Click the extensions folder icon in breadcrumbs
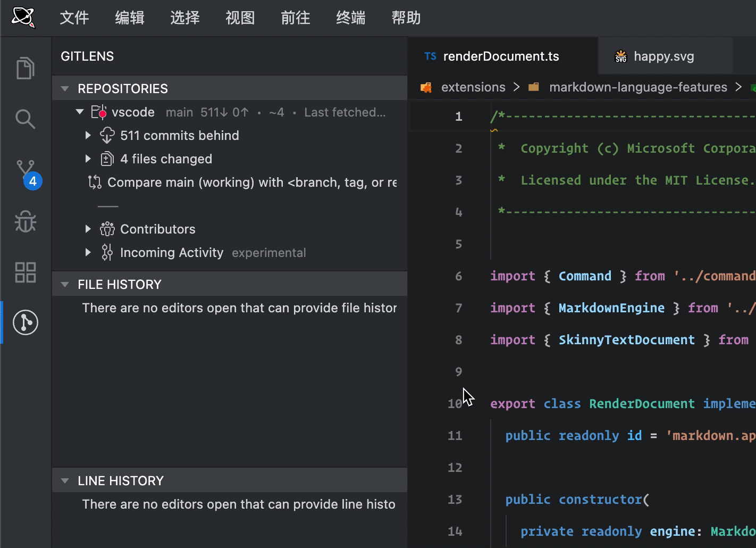The image size is (756, 548). 426,87
